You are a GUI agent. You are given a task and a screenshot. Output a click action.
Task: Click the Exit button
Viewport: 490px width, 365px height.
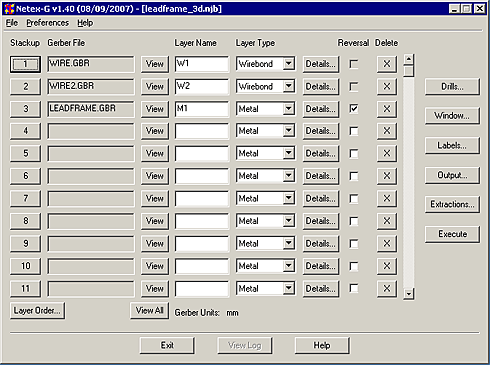[167, 346]
